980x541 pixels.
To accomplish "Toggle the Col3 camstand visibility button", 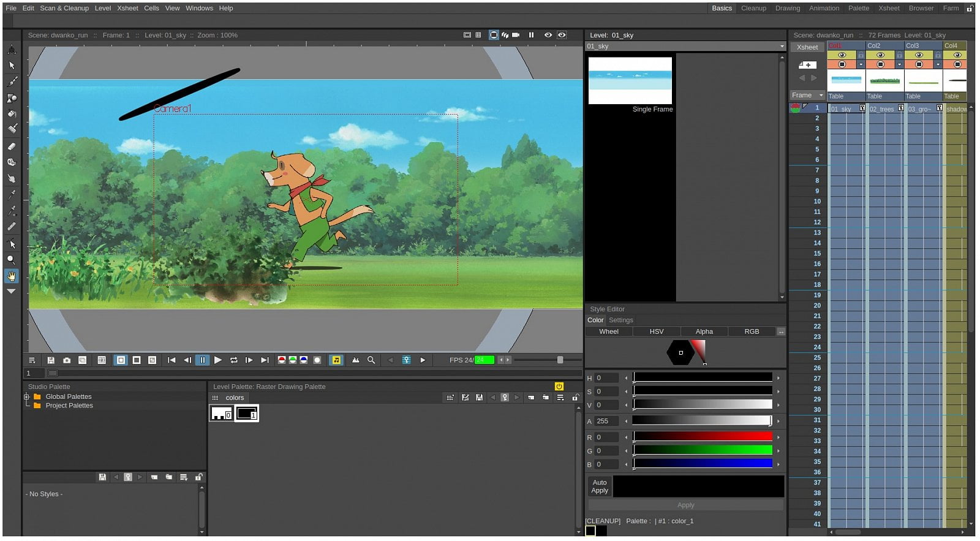I will click(919, 64).
